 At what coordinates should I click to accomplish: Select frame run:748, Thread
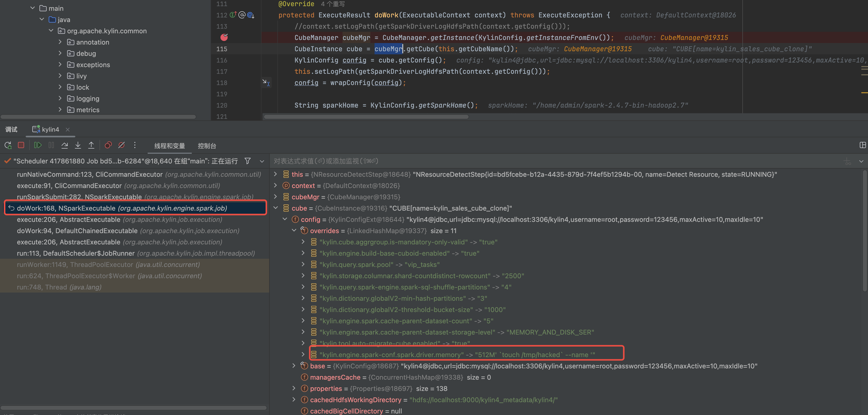[134, 287]
